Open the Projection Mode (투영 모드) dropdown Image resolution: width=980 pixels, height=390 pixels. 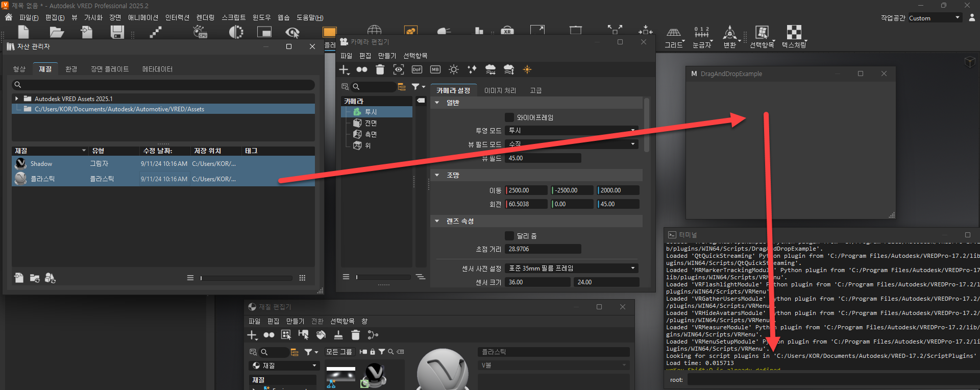coord(572,131)
